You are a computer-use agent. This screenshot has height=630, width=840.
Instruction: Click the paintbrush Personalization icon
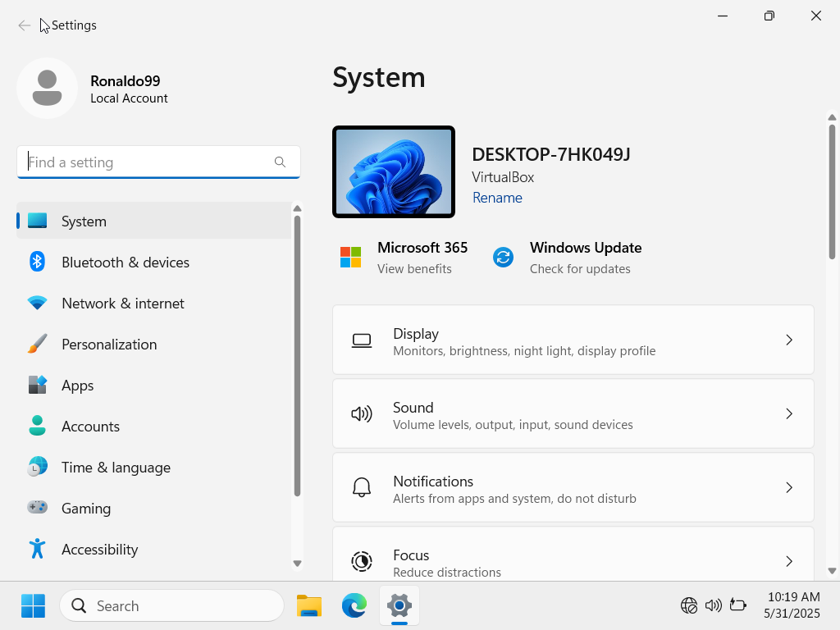[37, 344]
